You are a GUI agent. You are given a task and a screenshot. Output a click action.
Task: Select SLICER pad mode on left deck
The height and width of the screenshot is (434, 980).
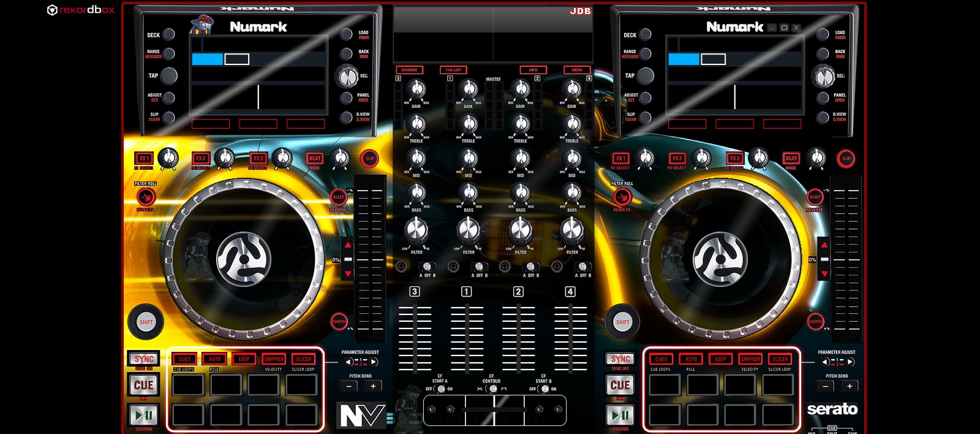click(x=304, y=359)
